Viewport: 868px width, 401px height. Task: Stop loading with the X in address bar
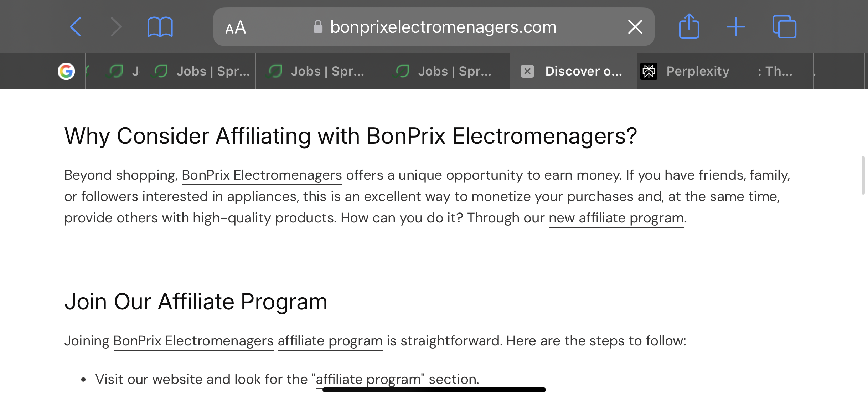tap(635, 27)
